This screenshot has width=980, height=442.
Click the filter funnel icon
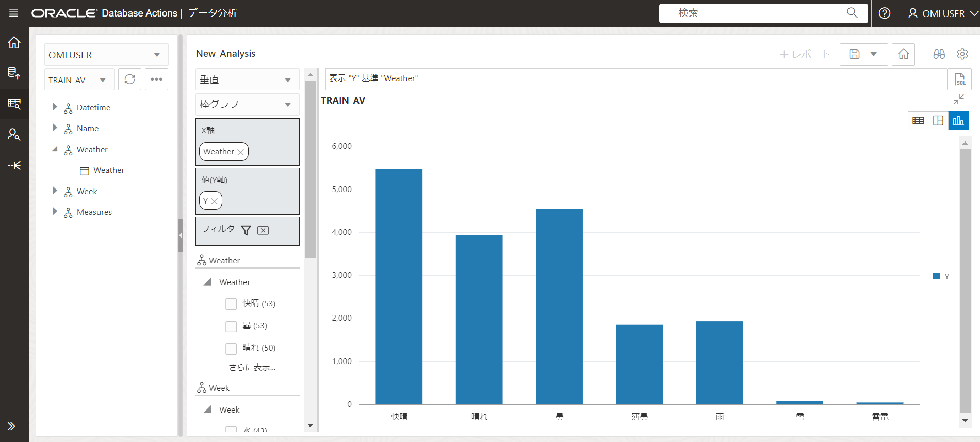pos(246,230)
